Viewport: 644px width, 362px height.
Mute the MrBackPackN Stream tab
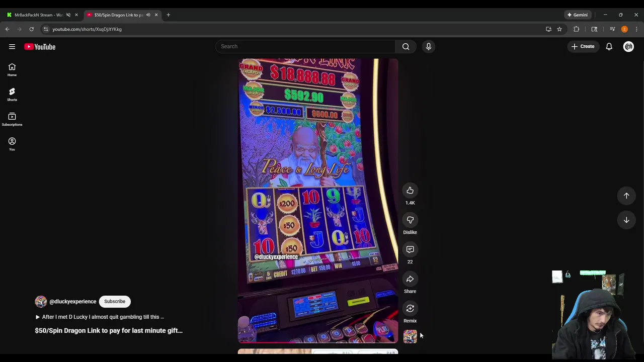[x=68, y=15]
